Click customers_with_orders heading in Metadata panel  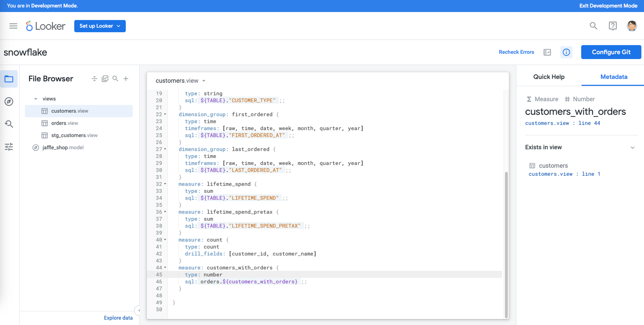[575, 112]
